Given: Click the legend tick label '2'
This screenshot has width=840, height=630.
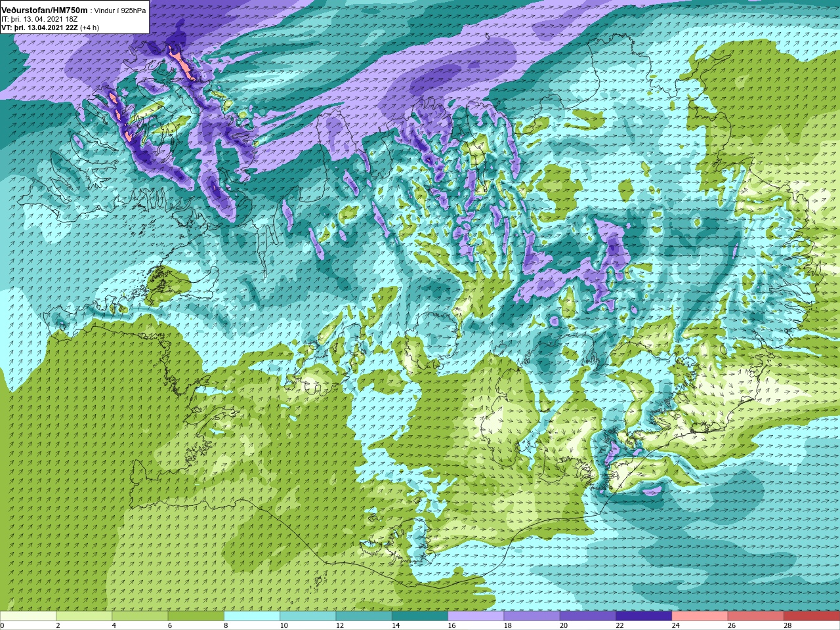Looking at the screenshot, I should (x=58, y=625).
